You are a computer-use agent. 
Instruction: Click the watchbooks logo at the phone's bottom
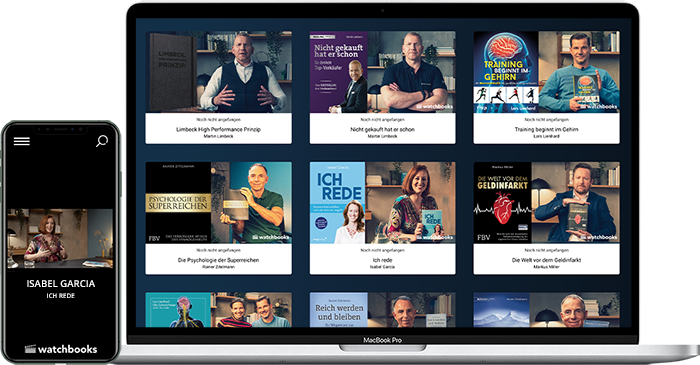[x=61, y=349]
